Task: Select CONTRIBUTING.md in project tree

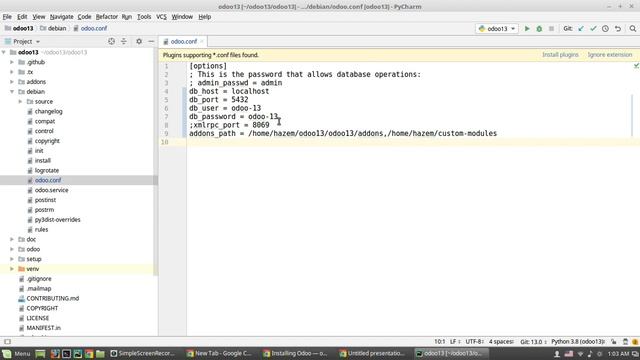Action: point(53,298)
